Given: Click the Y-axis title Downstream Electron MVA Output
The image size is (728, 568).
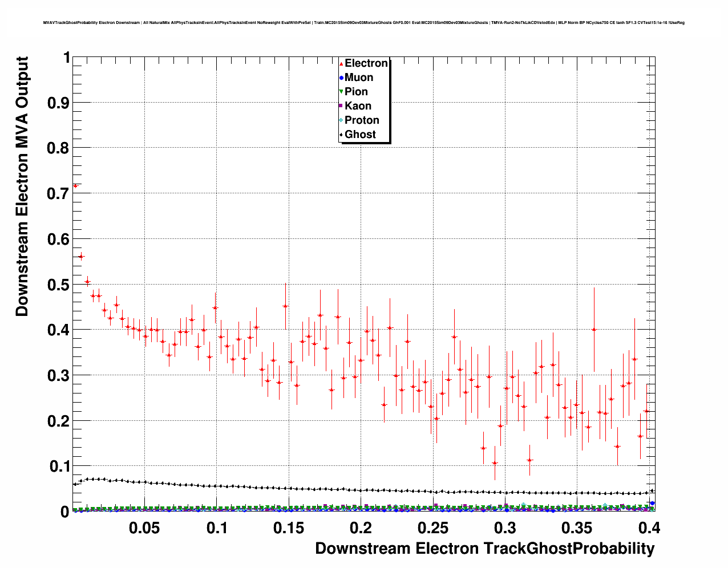Looking at the screenshot, I should [x=22, y=186].
